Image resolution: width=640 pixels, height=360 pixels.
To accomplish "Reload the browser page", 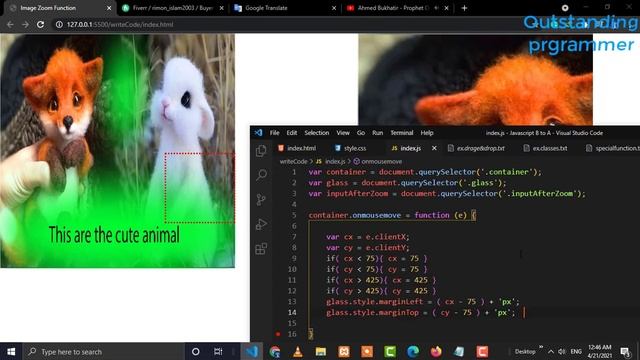I will 40,24.
